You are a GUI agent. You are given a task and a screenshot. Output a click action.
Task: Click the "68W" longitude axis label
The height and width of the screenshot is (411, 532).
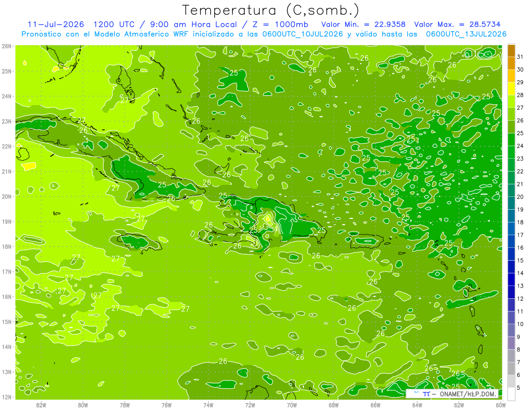pos(333,405)
